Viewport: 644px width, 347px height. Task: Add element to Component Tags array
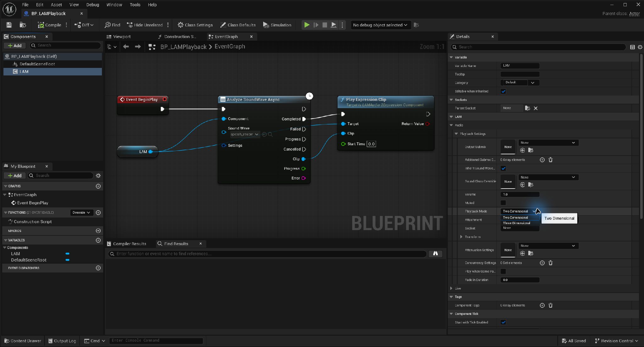click(x=542, y=305)
